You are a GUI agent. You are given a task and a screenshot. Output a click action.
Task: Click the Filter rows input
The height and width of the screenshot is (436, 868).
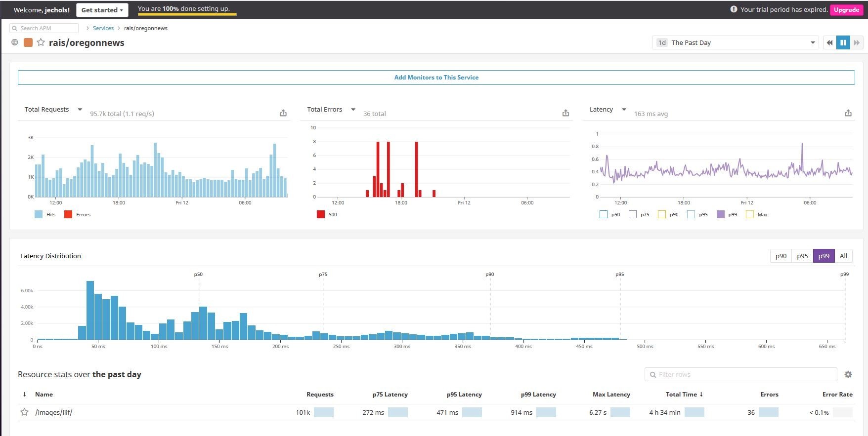(x=740, y=374)
